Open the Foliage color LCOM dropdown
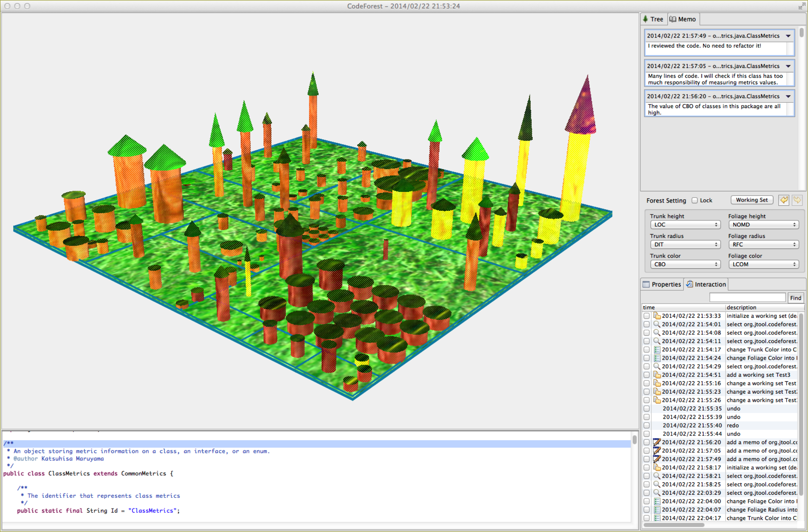The height and width of the screenshot is (532, 808). tap(764, 264)
